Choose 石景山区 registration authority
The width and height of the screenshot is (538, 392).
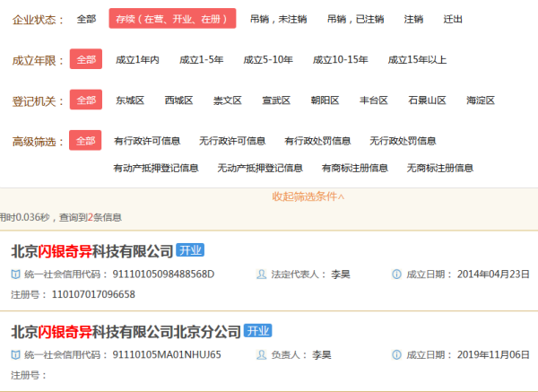click(x=427, y=100)
